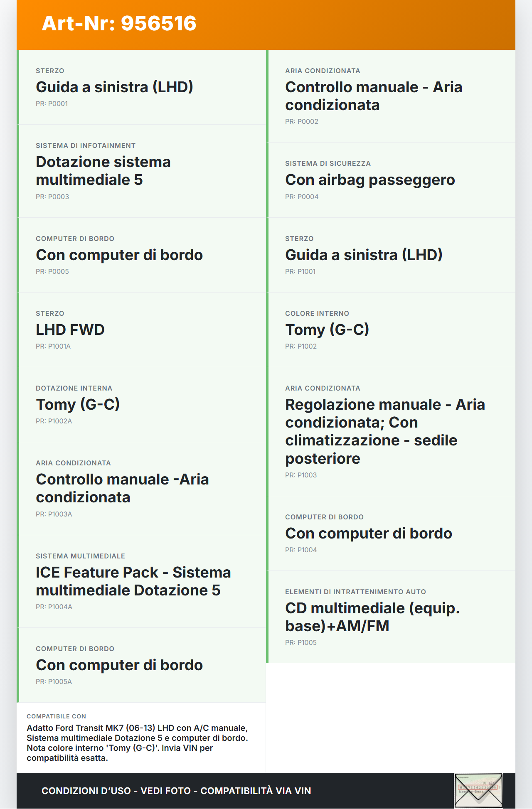The image size is (532, 809).
Task: Click the Controllo manuale -Aria condizionata P1003A card
Action: pyautogui.click(x=141, y=488)
